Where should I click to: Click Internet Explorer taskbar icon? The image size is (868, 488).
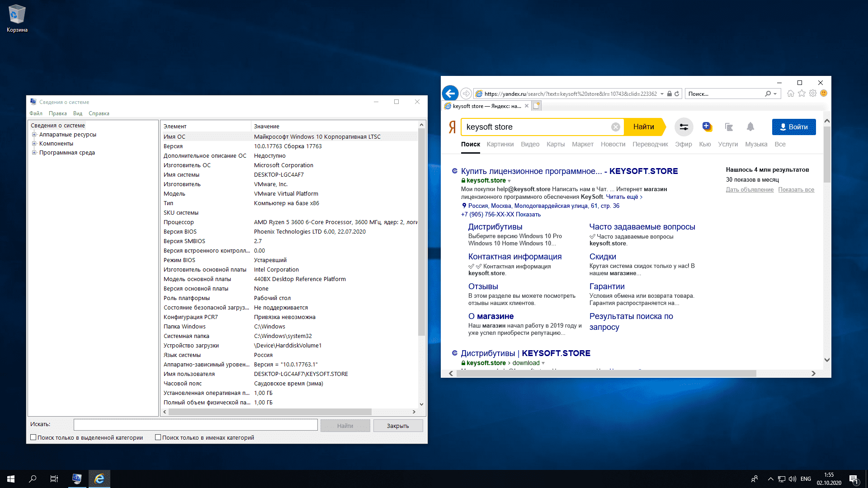[99, 479]
